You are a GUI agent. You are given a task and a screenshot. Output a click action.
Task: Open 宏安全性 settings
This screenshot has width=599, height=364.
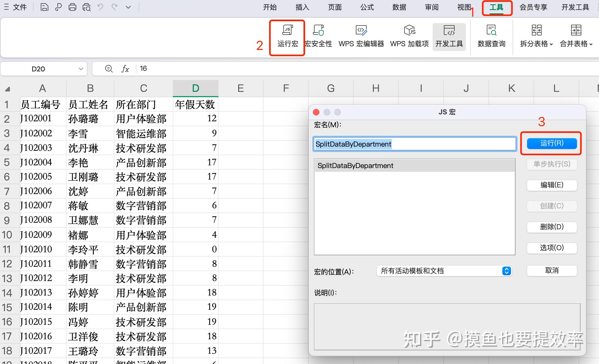coord(319,36)
